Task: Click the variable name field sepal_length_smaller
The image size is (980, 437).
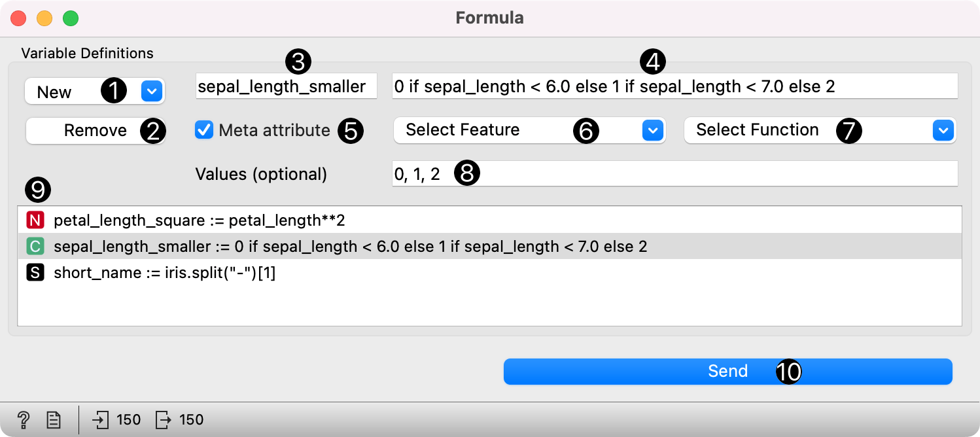Action: coord(286,86)
